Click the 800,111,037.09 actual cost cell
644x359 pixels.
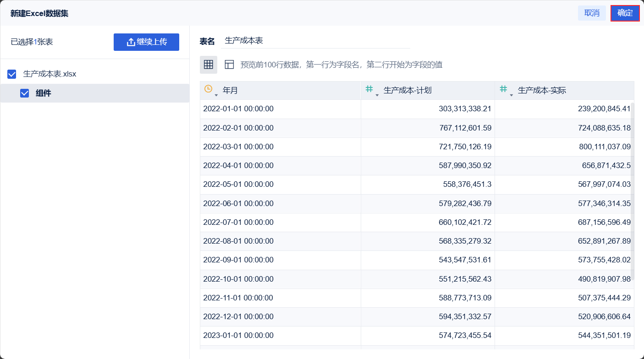coord(565,147)
